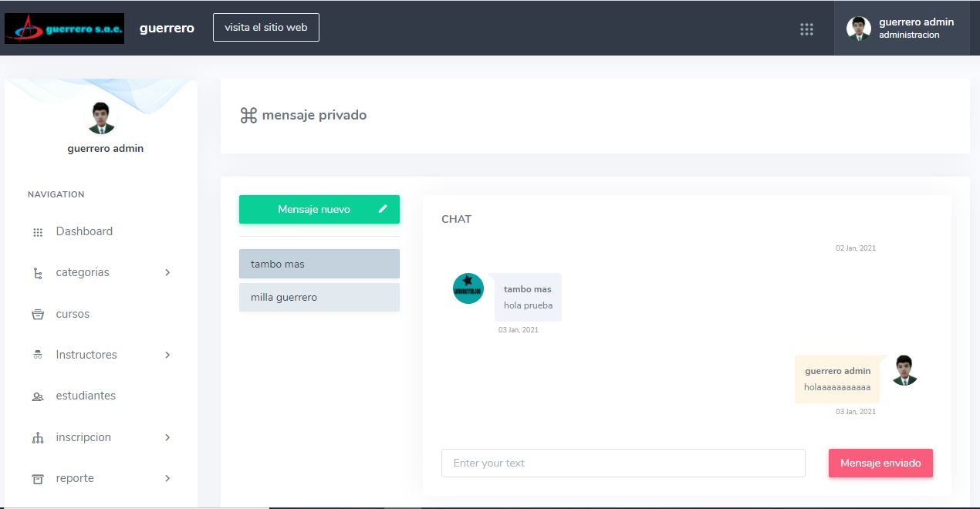Image resolution: width=980 pixels, height=509 pixels.
Task: Focus the Enter your text field
Action: tap(623, 463)
